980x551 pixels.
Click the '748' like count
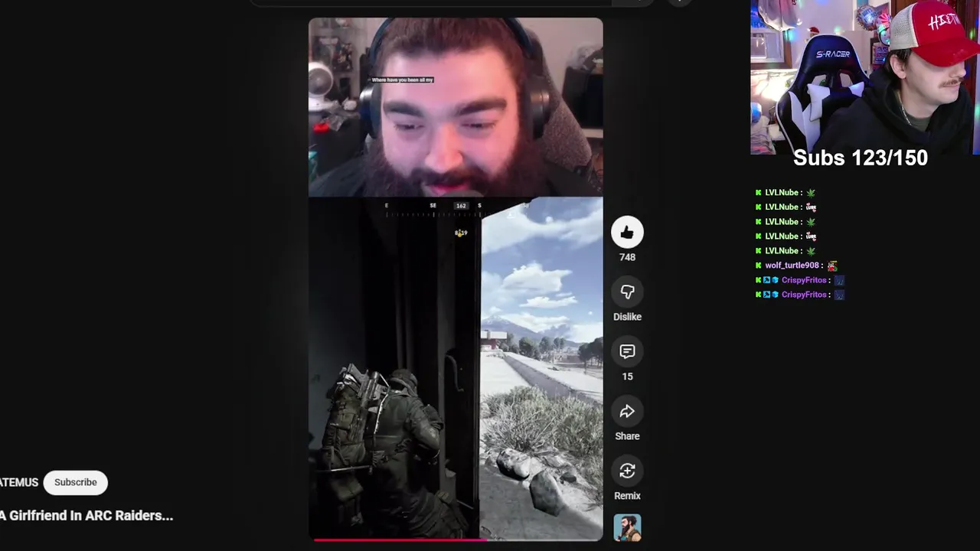(x=627, y=257)
